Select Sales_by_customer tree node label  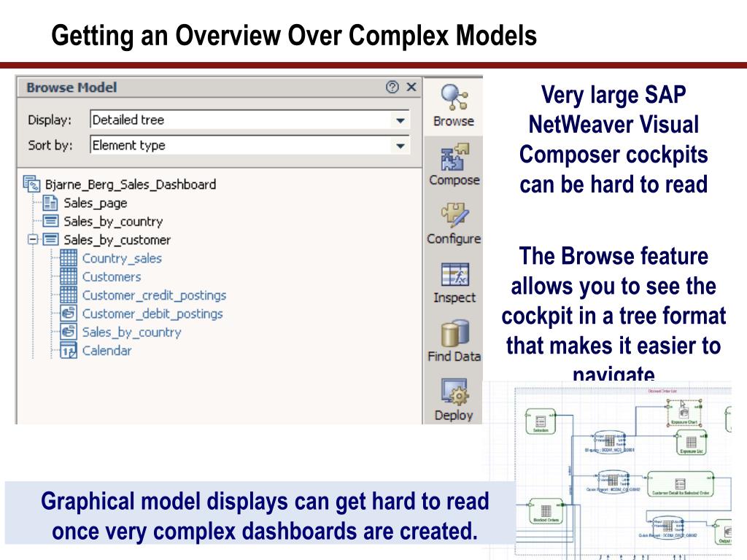(x=117, y=240)
